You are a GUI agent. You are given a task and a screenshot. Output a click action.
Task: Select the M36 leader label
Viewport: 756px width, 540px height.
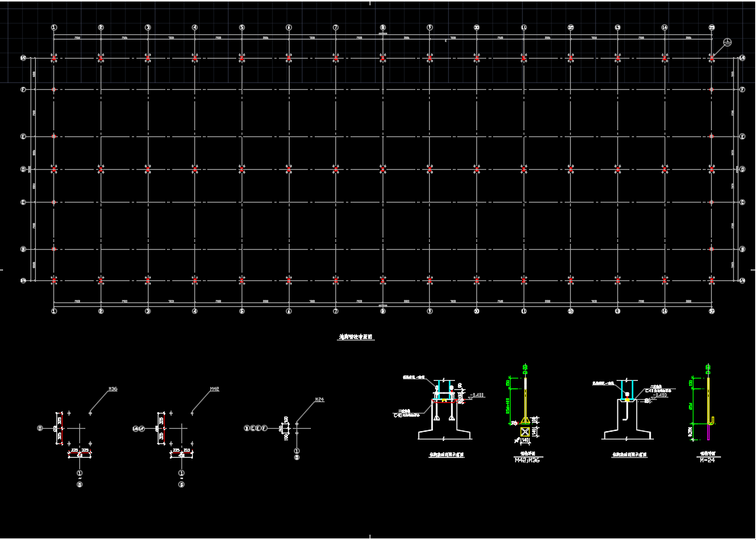[x=113, y=389]
